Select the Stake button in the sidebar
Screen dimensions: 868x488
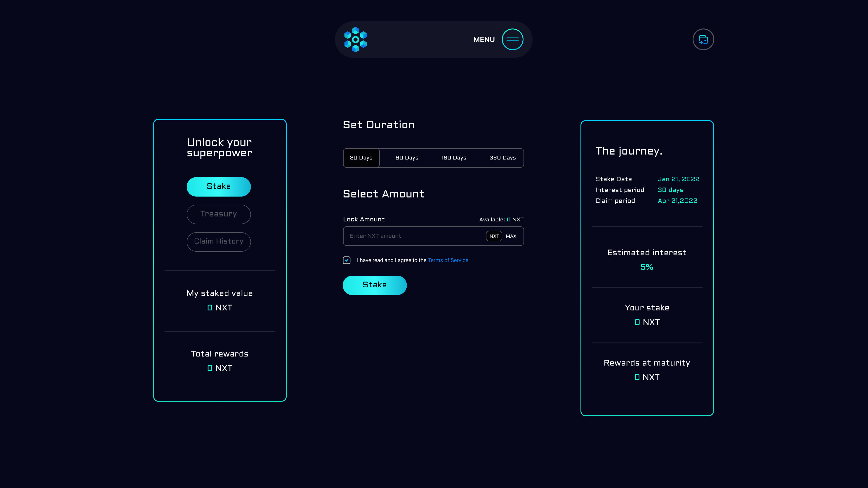(218, 187)
